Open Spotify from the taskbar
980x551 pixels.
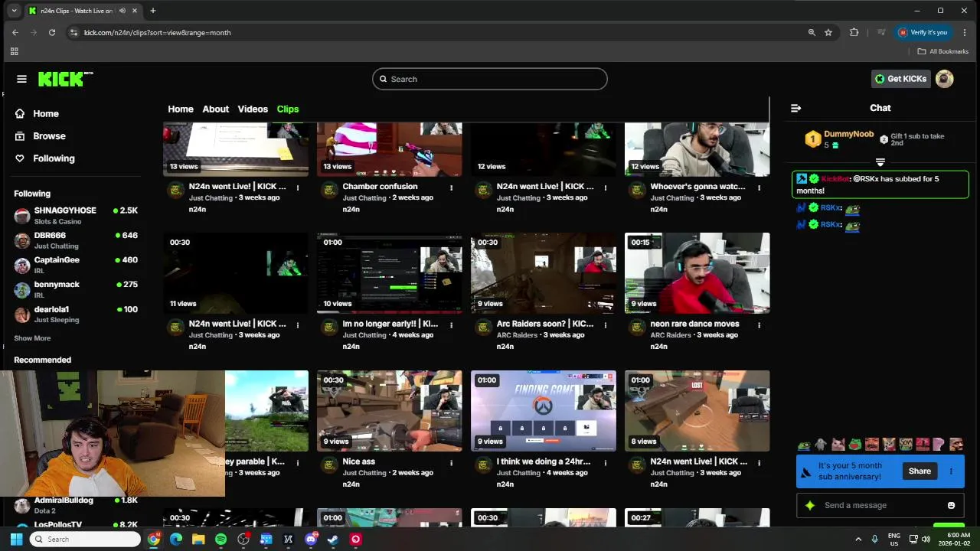[220, 539]
